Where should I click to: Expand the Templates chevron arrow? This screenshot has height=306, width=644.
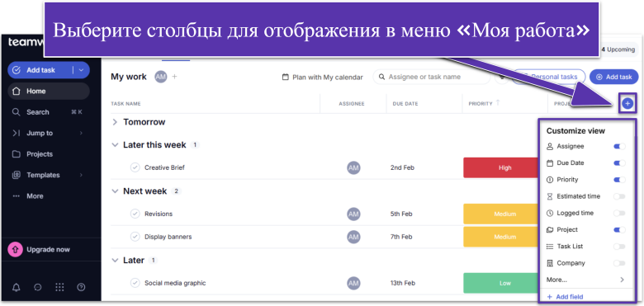tap(81, 175)
